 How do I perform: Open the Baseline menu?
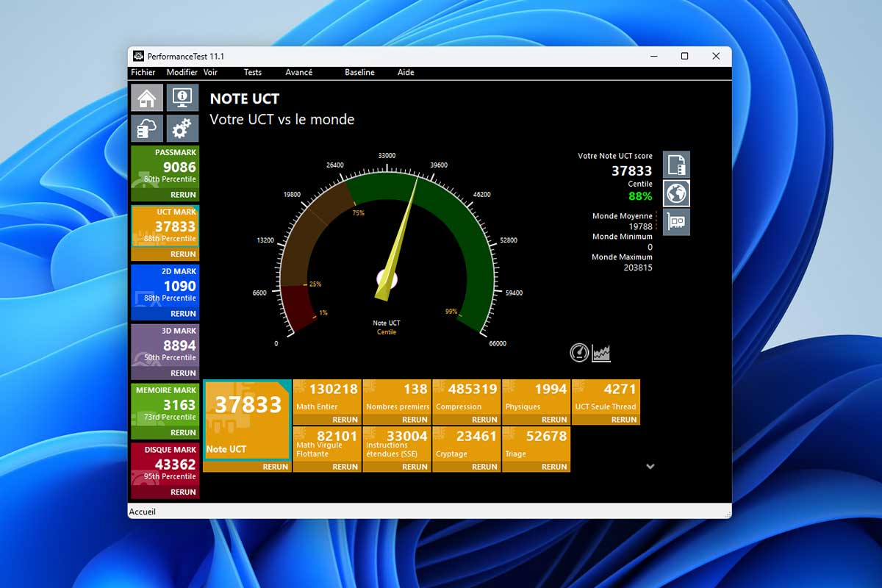[359, 73]
